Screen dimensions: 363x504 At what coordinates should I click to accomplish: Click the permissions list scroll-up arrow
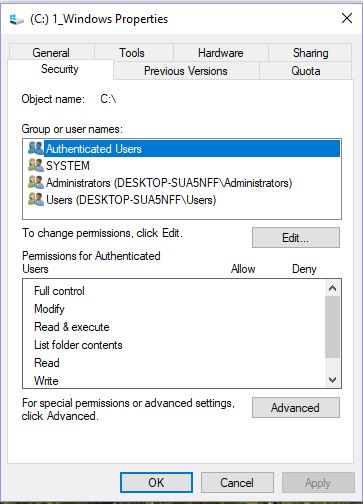coord(332,288)
